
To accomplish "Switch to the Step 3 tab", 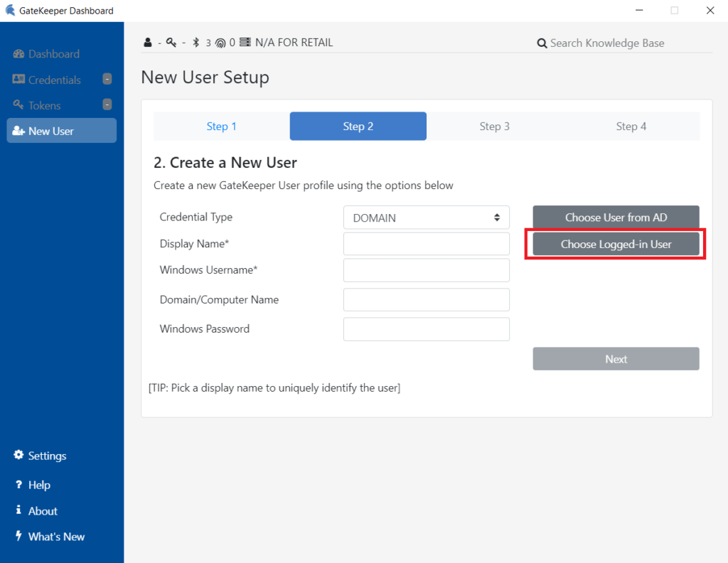I will (x=494, y=126).
